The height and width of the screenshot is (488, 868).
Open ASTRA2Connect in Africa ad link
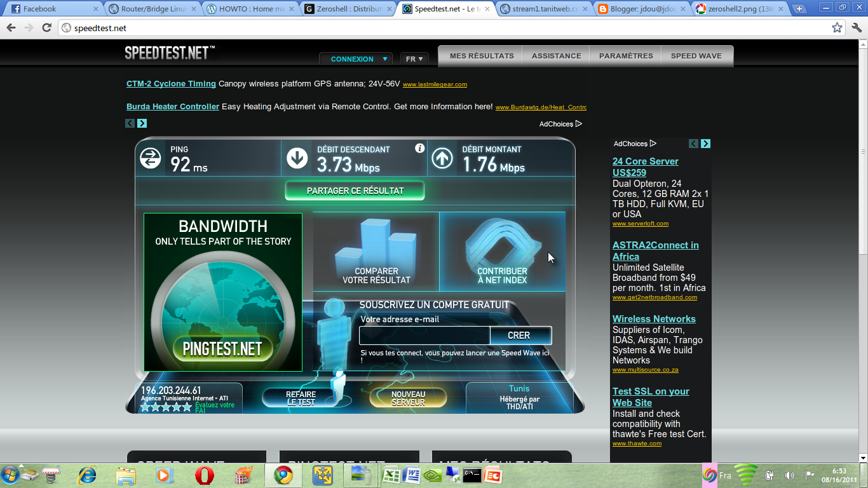tap(656, 251)
